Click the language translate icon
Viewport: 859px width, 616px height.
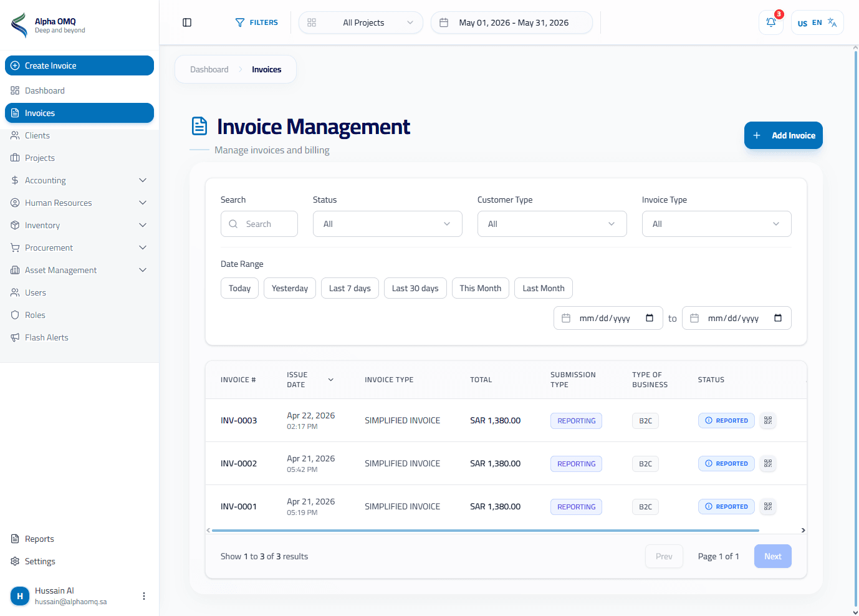(x=832, y=22)
